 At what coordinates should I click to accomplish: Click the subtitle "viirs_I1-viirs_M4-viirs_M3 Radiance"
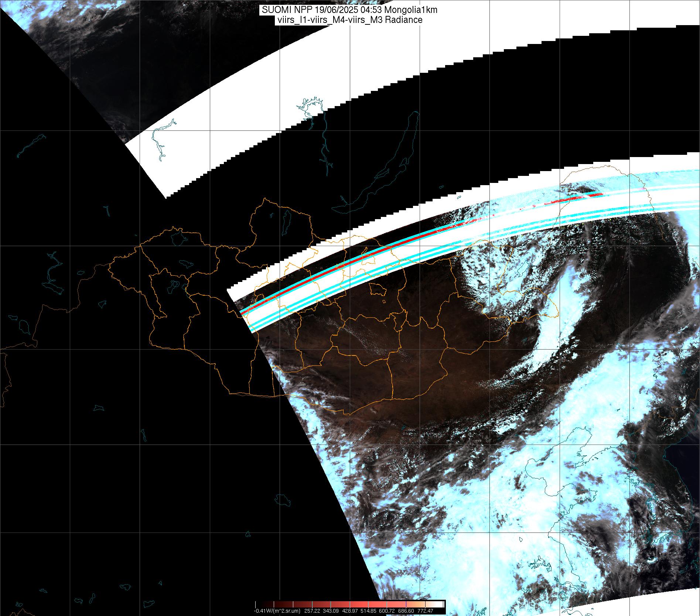pos(349,20)
